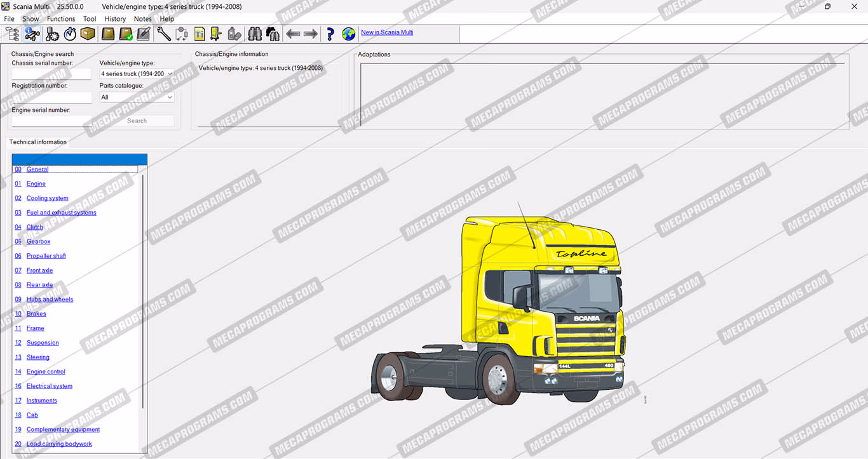Open the Help menu
Image resolution: width=868 pixels, height=459 pixels.
(167, 19)
